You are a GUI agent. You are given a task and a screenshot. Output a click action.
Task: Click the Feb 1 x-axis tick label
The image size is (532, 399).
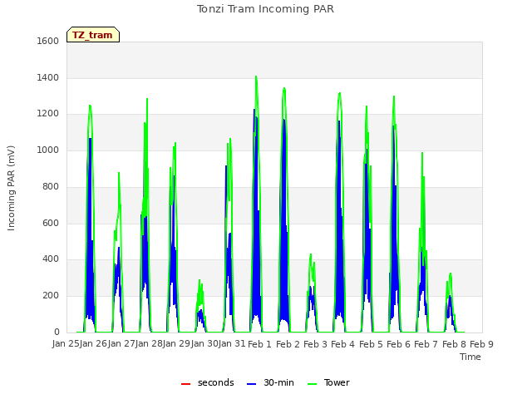pyautogui.click(x=259, y=344)
